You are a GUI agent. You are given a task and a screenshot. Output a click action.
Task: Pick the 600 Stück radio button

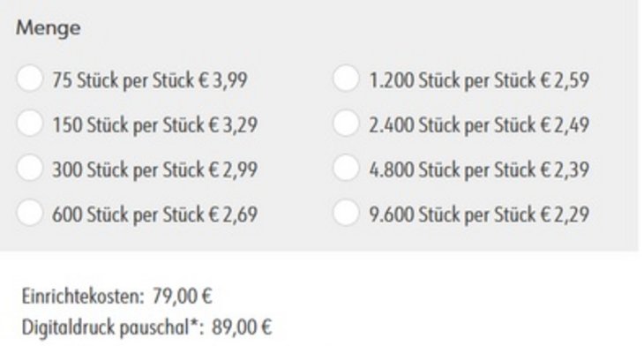point(30,213)
